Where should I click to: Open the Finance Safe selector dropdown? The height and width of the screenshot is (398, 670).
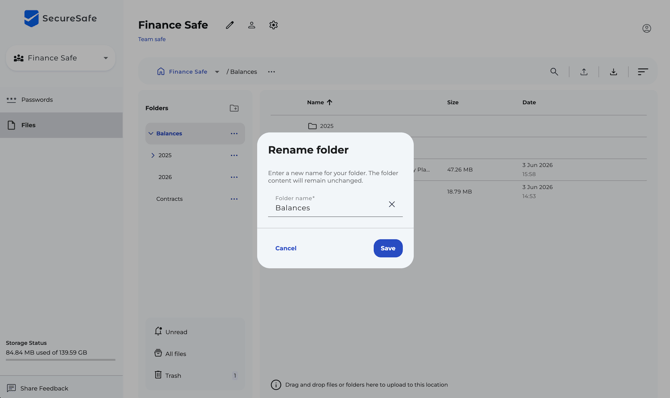coord(61,58)
